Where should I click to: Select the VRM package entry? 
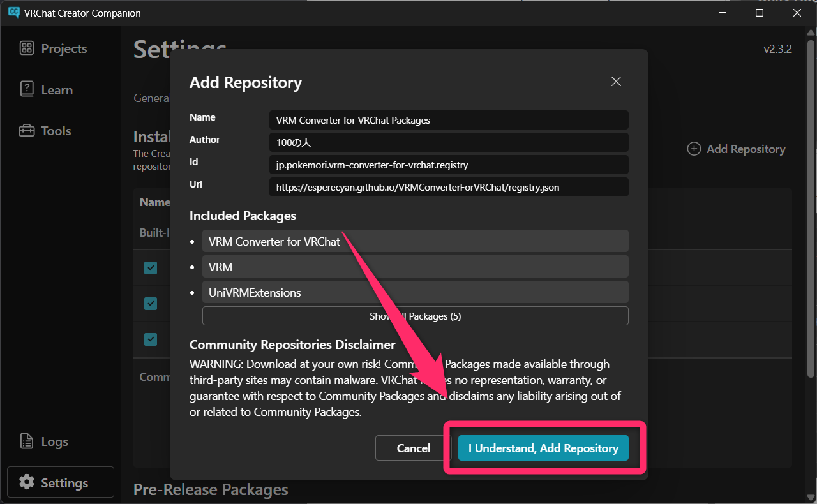(415, 267)
